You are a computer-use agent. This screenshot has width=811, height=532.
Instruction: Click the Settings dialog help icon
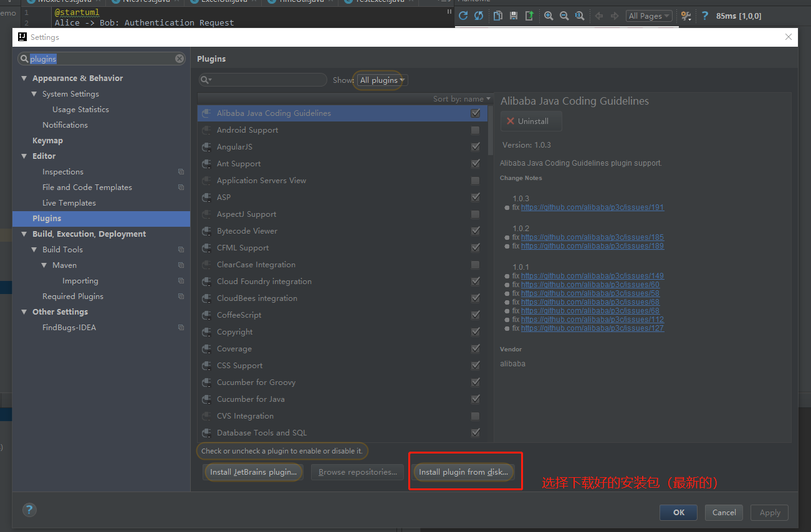[x=29, y=510]
